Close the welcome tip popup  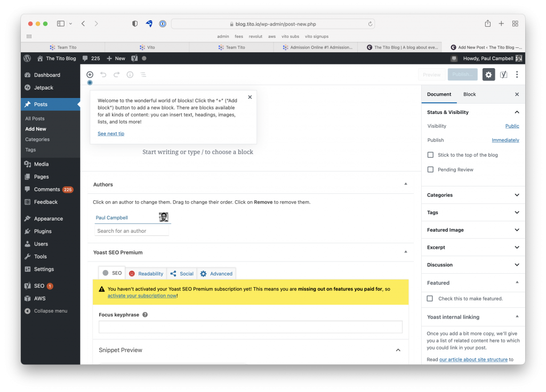click(250, 97)
